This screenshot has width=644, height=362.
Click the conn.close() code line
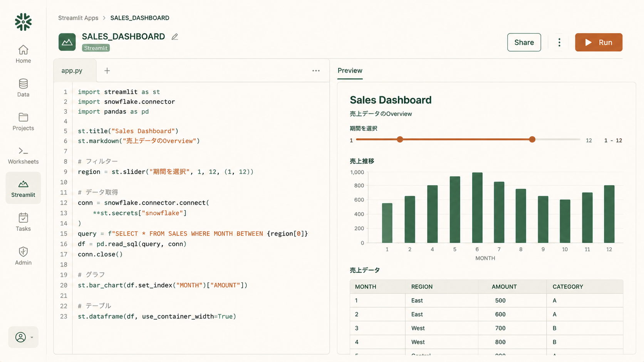(x=100, y=254)
